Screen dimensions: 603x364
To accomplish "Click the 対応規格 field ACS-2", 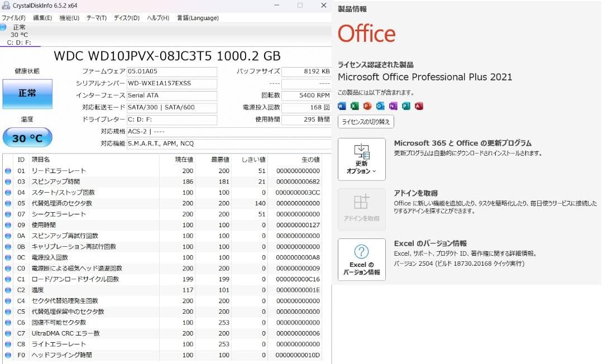I will (229, 132).
